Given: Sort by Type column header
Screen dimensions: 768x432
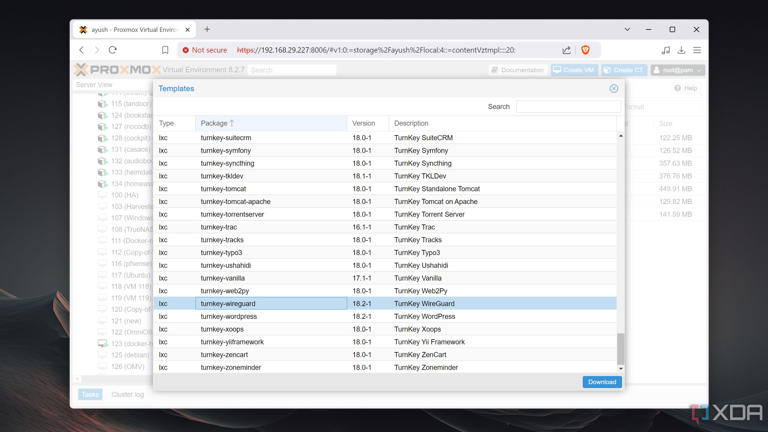Looking at the screenshot, I should point(174,123).
